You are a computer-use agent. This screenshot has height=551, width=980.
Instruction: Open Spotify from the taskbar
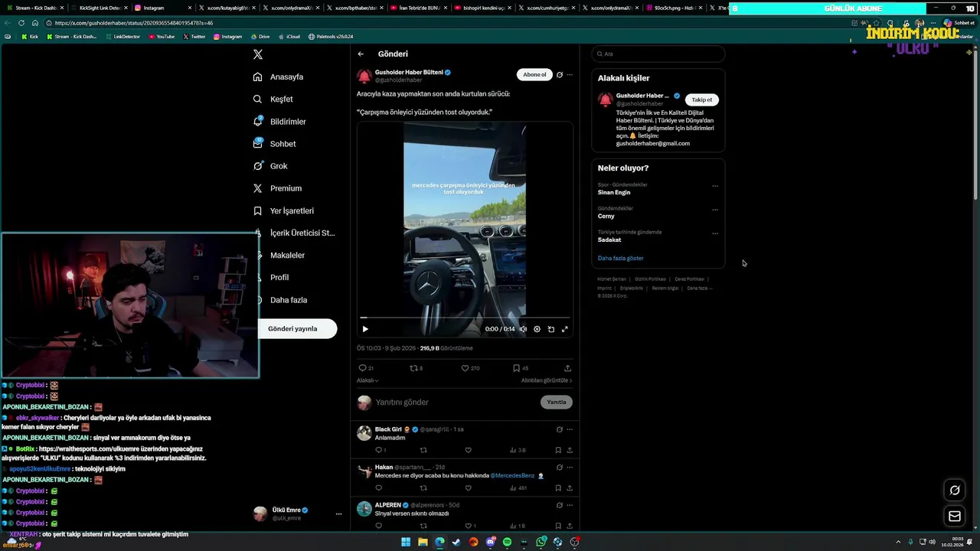pyautogui.click(x=507, y=542)
